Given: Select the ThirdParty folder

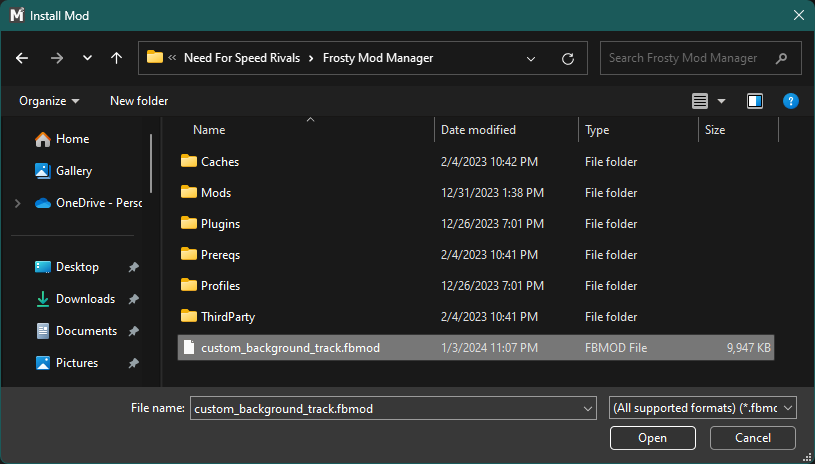Looking at the screenshot, I should pyautogui.click(x=476, y=317).
